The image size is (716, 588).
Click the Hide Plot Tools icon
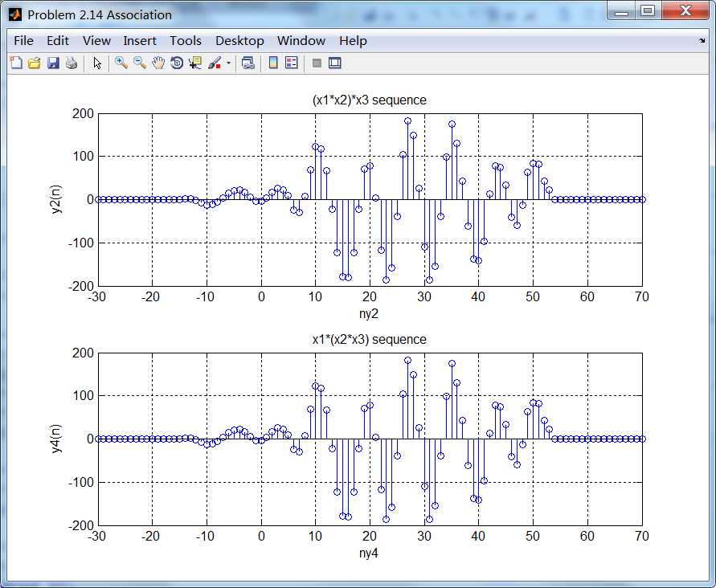click(x=317, y=63)
